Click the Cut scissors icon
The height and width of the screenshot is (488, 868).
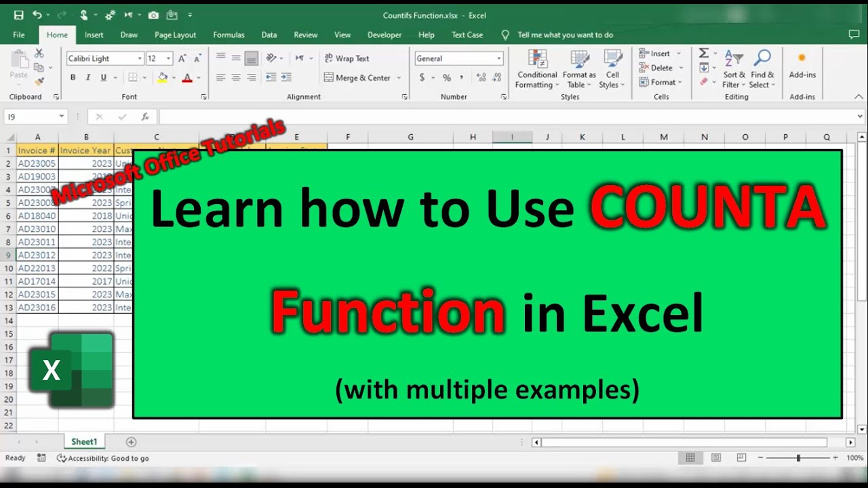[39, 54]
